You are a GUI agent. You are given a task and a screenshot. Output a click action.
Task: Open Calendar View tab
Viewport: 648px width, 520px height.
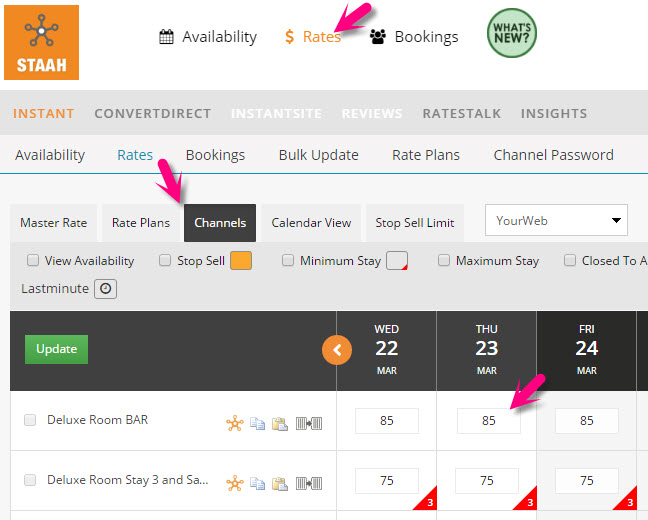tap(311, 223)
